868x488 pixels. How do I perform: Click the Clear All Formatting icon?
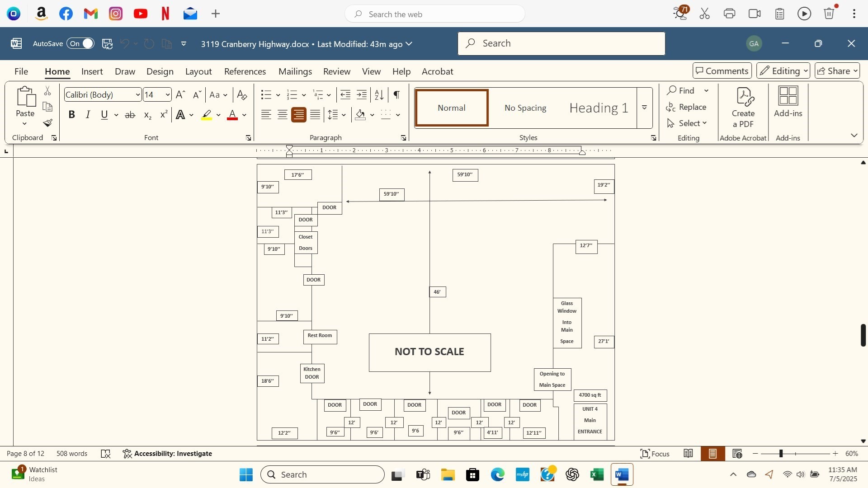pos(242,95)
